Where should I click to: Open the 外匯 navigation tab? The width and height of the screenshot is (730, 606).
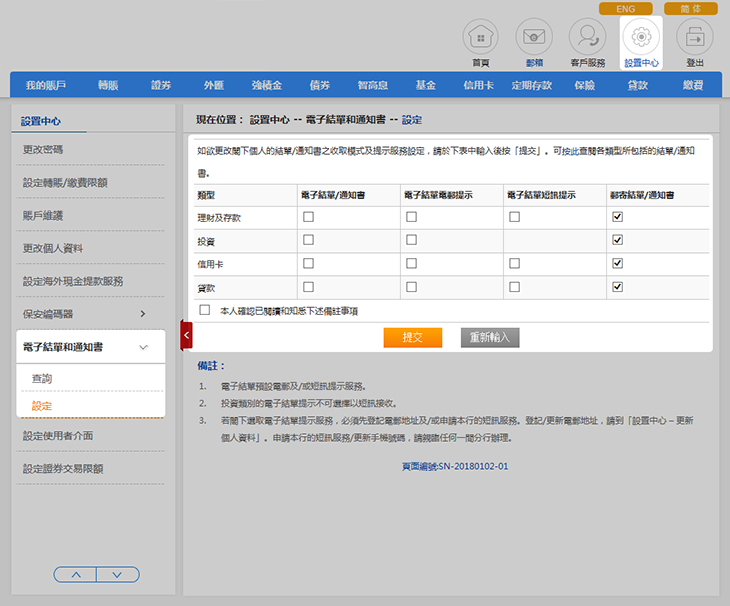pos(214,86)
